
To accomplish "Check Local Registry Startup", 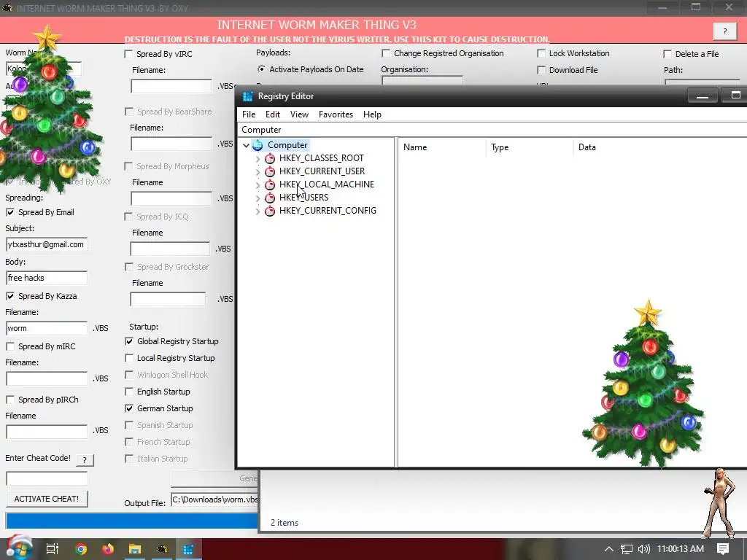I will 129,358.
